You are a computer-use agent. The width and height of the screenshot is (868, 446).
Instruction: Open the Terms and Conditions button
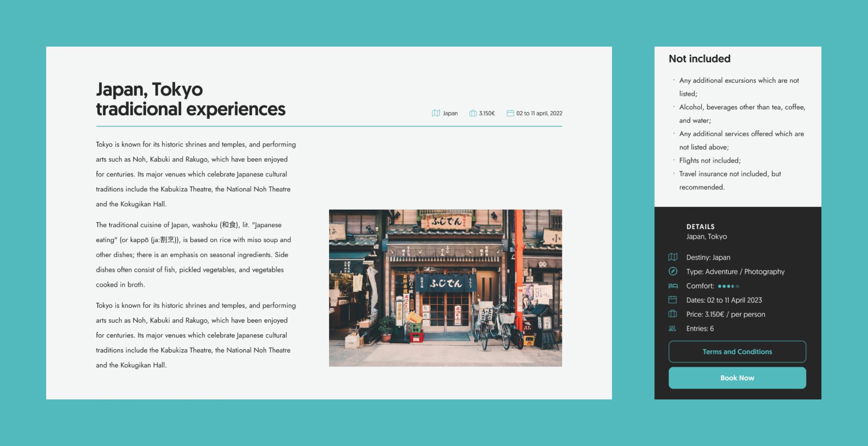737,352
